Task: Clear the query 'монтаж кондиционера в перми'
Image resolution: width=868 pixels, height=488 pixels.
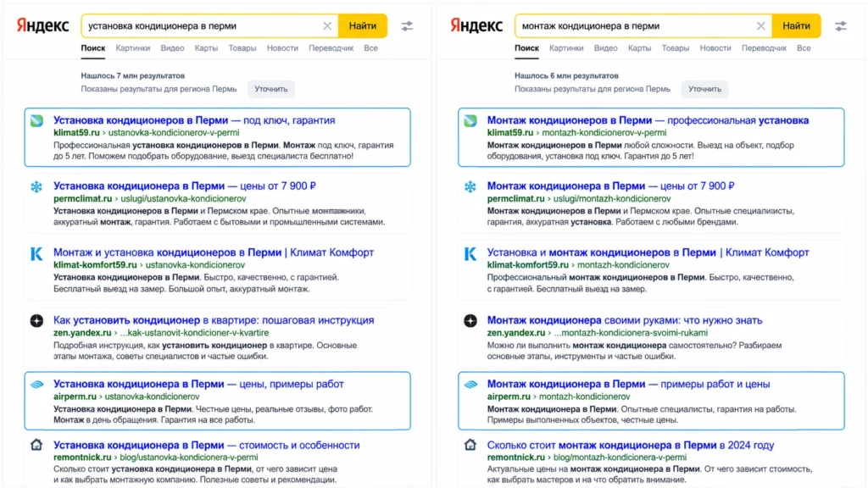Action: tap(760, 26)
